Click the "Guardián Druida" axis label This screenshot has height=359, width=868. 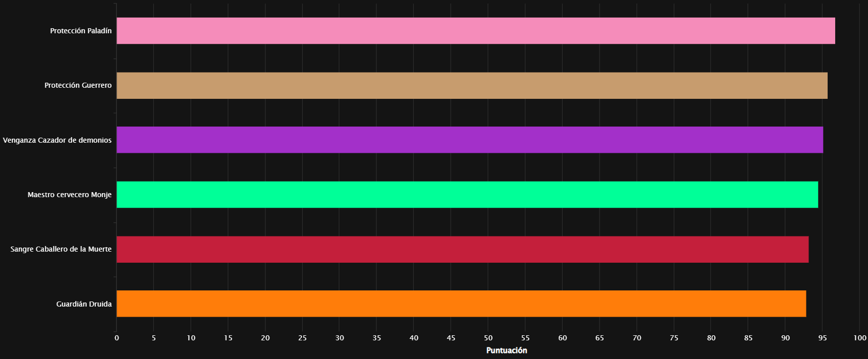[84, 304]
